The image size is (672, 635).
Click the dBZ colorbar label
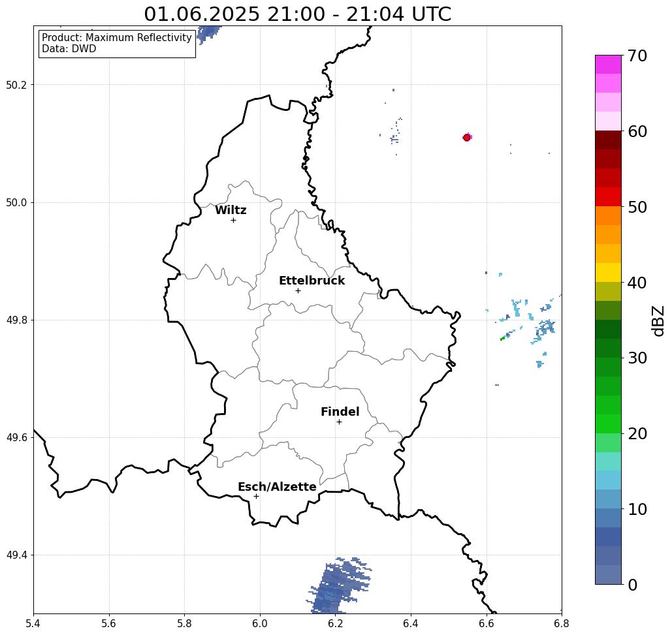coord(658,321)
